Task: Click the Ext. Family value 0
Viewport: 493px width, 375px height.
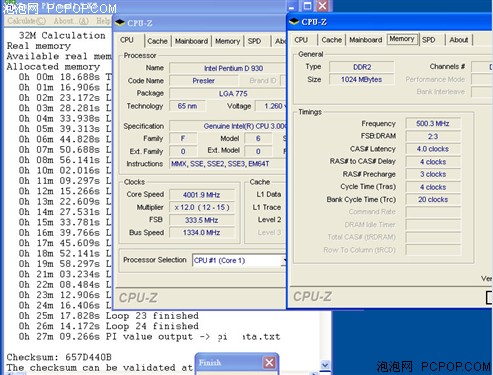Action: [x=183, y=151]
